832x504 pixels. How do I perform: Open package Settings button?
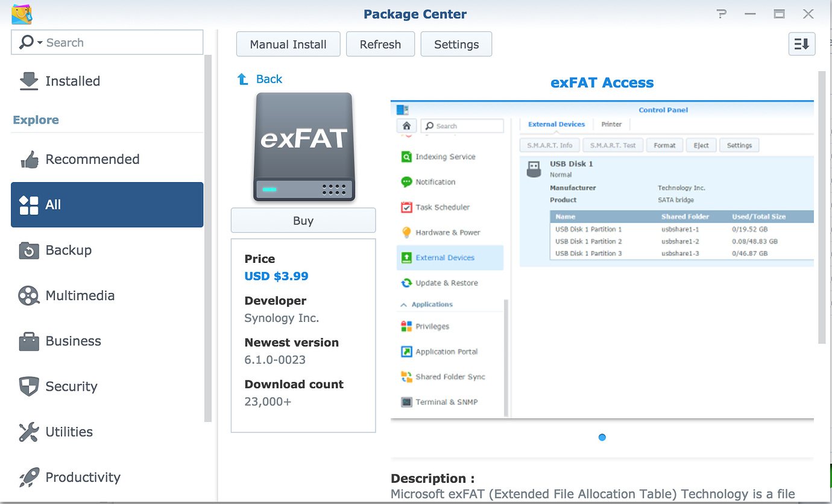click(x=456, y=44)
